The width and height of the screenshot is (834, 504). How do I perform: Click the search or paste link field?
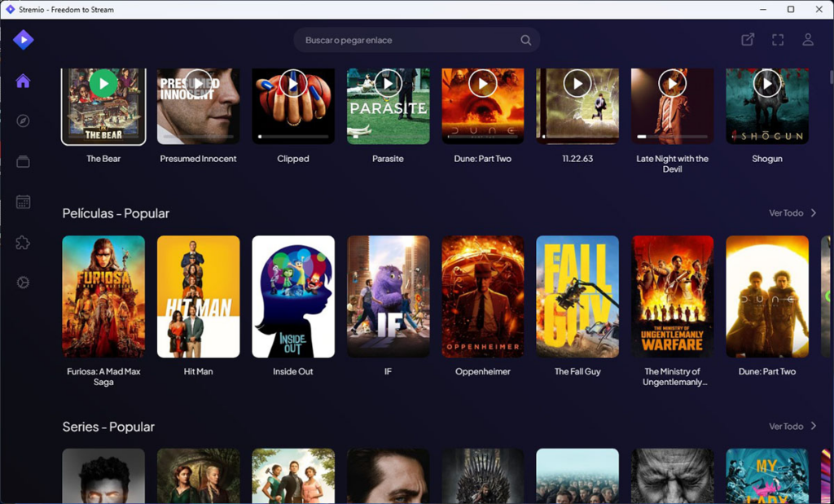[x=417, y=41]
